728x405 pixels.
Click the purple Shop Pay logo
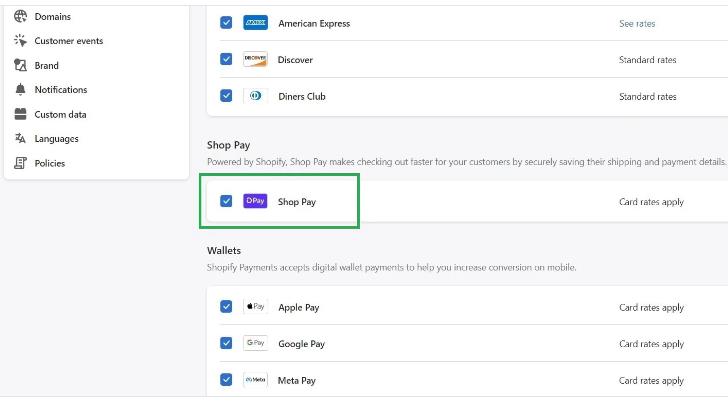coord(255,201)
